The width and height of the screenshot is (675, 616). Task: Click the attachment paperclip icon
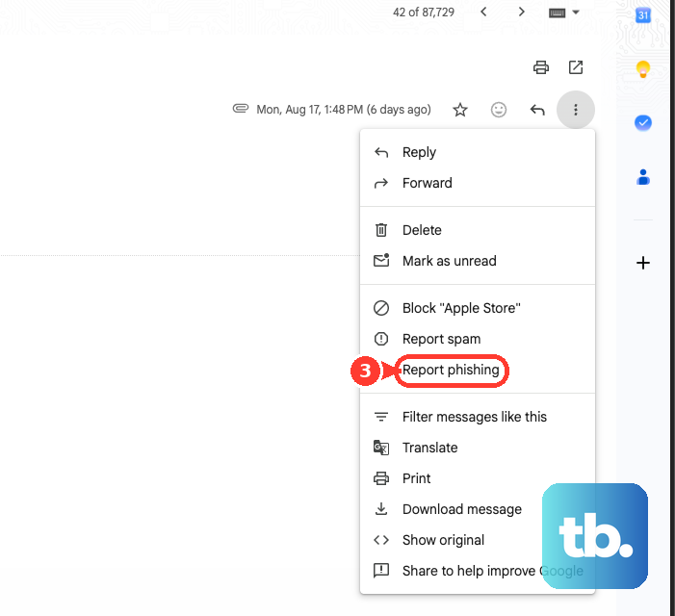pos(241,109)
